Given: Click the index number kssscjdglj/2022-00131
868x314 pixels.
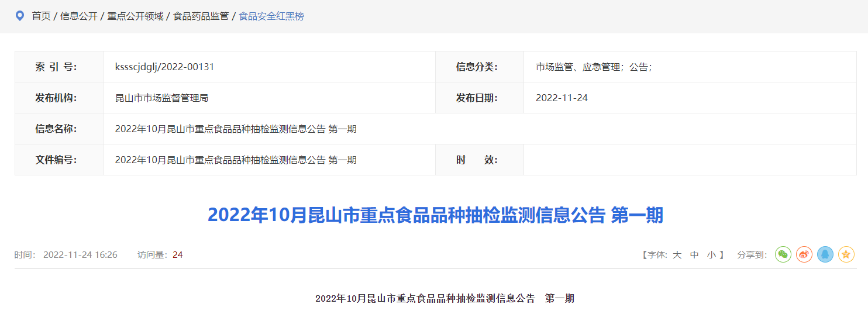Looking at the screenshot, I should [165, 67].
